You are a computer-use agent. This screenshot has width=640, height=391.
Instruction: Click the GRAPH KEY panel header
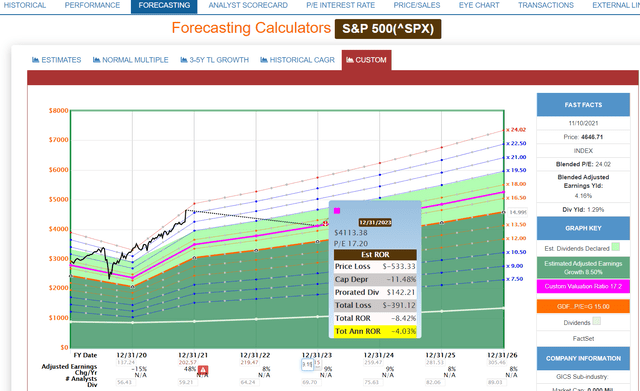coord(583,228)
